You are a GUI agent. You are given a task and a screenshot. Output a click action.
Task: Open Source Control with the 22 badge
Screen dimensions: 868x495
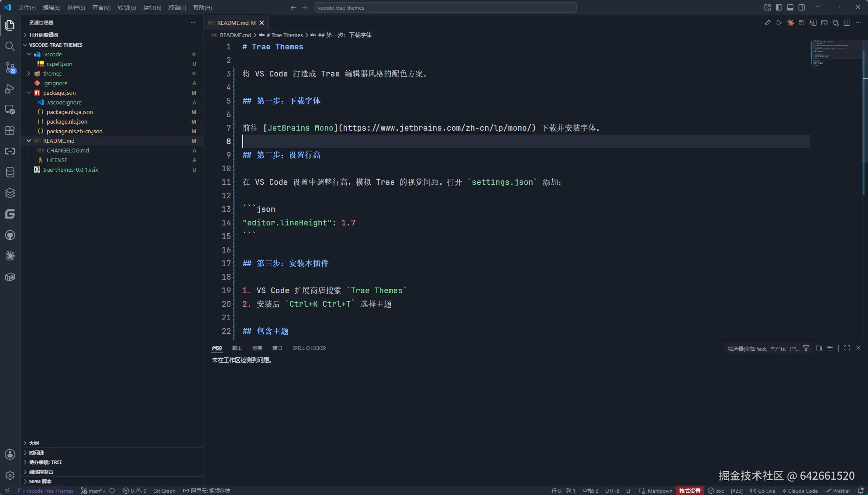point(10,67)
